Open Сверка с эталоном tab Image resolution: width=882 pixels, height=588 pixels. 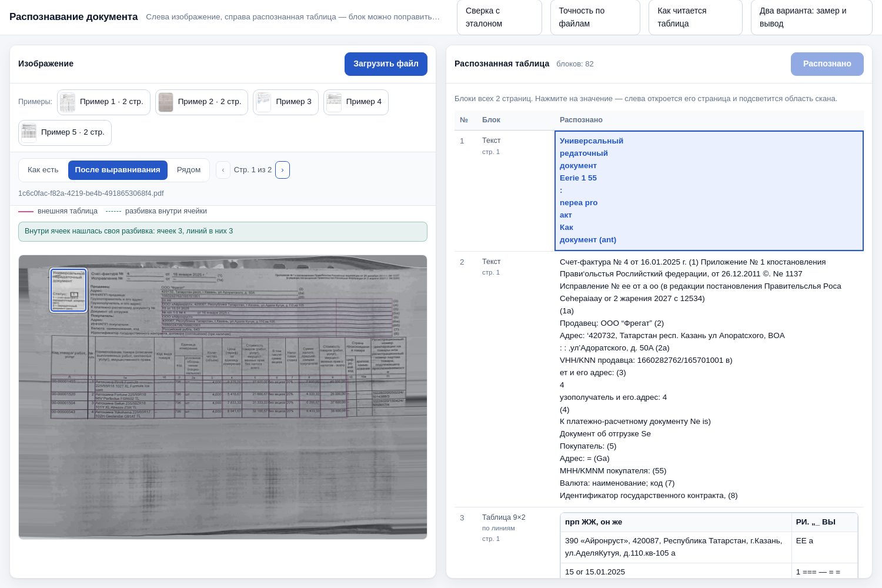[499, 17]
